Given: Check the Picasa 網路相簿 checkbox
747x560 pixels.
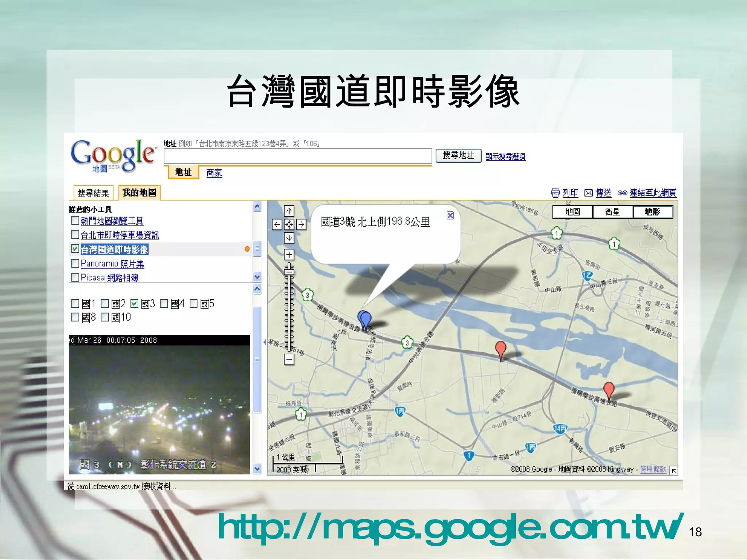Looking at the screenshot, I should [75, 277].
